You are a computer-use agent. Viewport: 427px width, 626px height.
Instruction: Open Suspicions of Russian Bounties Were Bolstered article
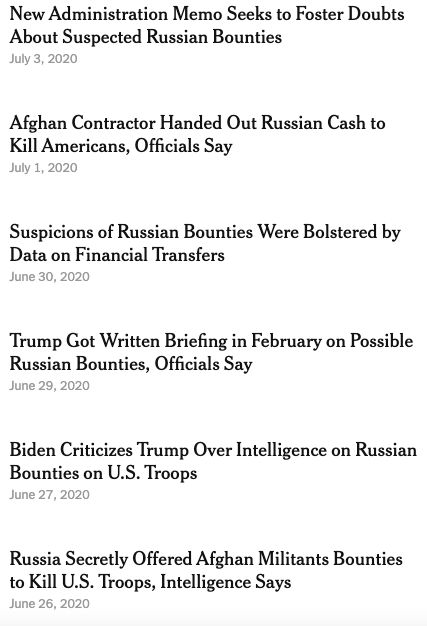205,243
